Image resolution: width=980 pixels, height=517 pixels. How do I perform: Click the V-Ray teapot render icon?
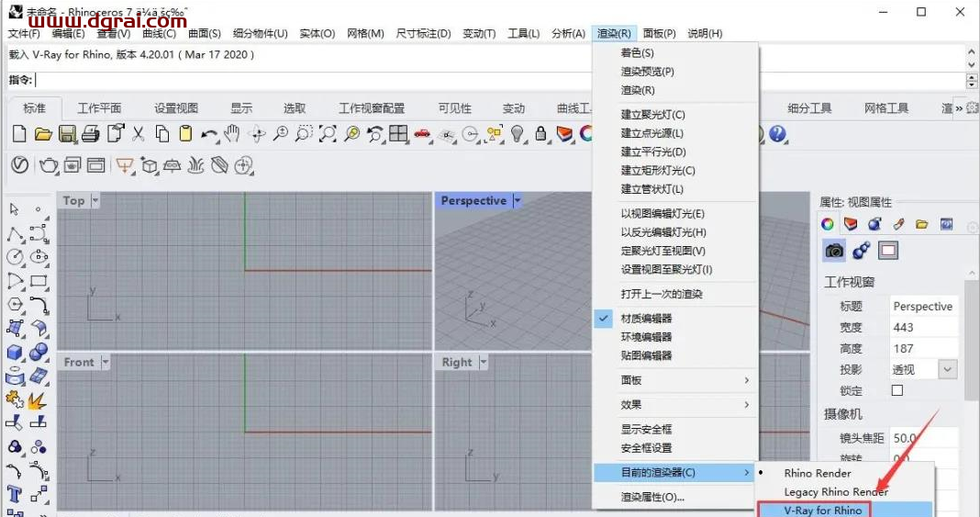(48, 165)
